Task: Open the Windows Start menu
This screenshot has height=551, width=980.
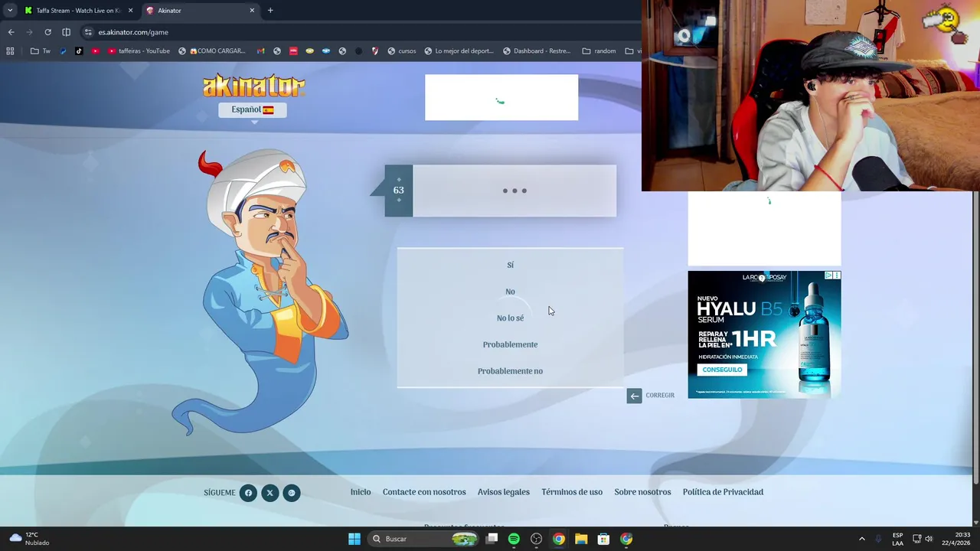Action: tap(354, 539)
